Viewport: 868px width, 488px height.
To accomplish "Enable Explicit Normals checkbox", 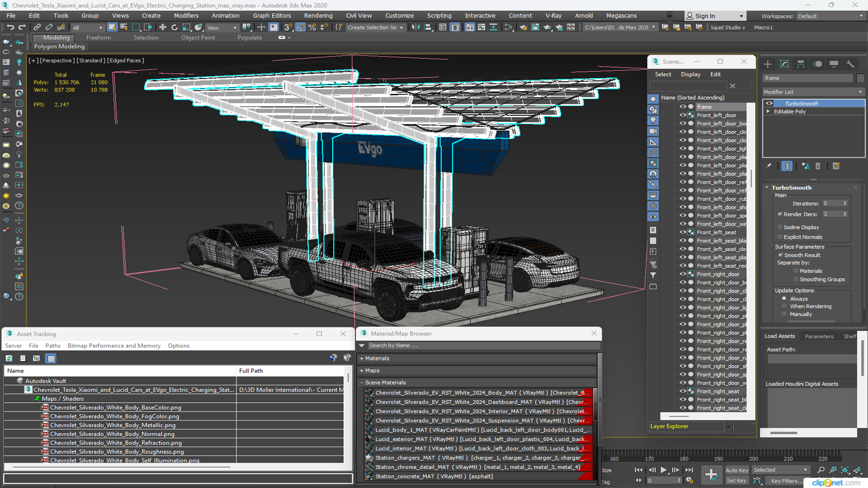I will pos(780,237).
